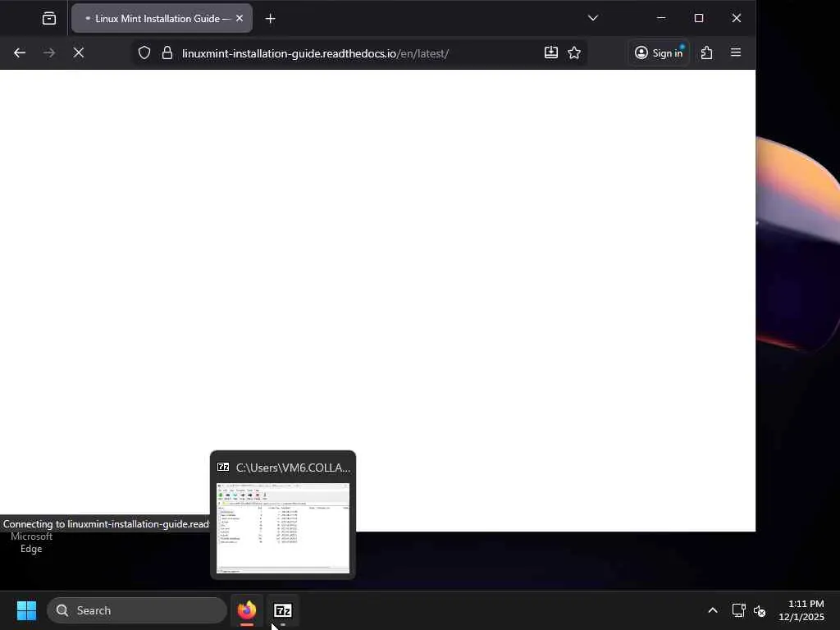Switch to Linux Mint Installation Guide tab

click(x=162, y=19)
